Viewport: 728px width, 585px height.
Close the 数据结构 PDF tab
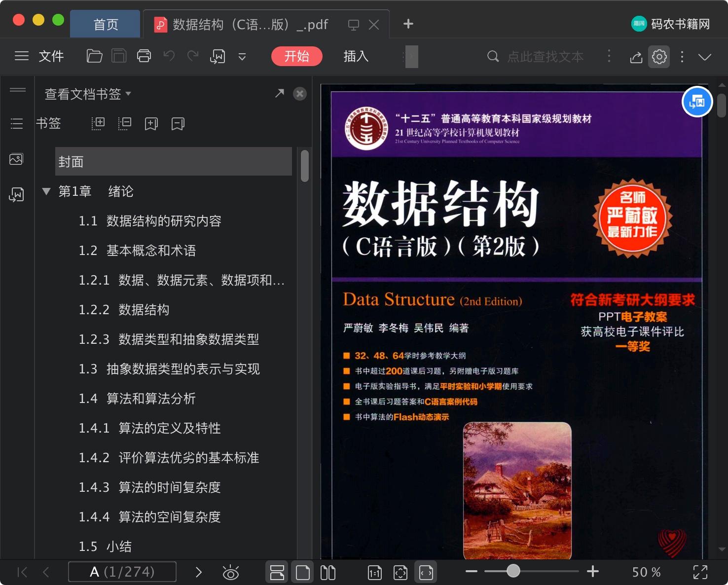[x=374, y=25]
